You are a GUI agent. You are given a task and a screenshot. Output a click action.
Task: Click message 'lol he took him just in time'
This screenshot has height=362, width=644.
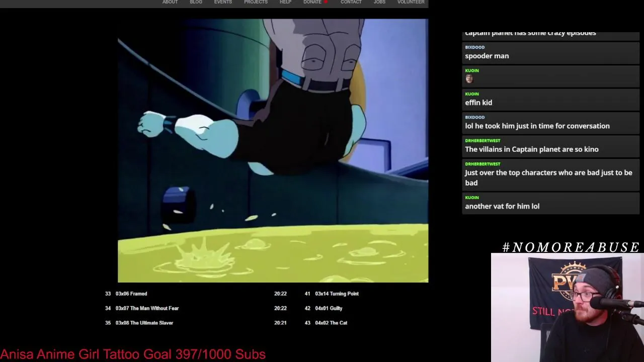pos(537,126)
